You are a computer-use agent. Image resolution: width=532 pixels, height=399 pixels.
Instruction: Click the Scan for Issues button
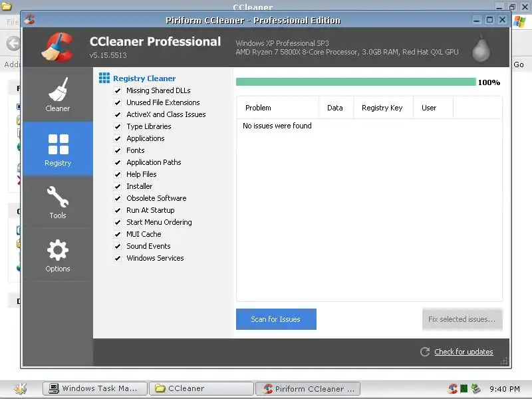[x=276, y=319]
